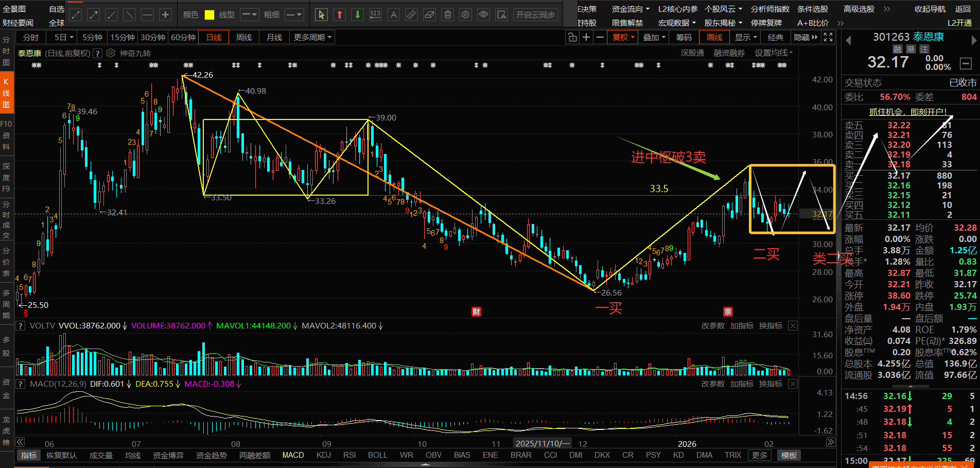Click 换指标 in the VOLTV panel

pyautogui.click(x=771, y=325)
